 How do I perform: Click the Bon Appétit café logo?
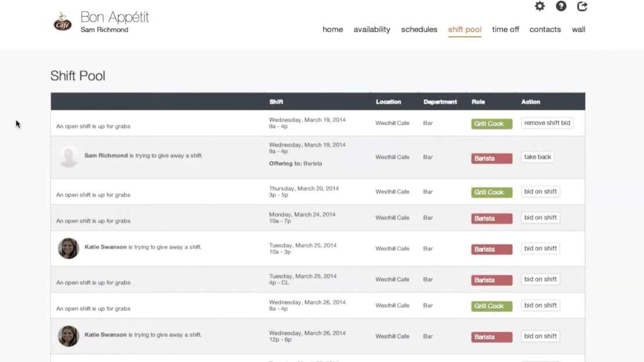63,22
